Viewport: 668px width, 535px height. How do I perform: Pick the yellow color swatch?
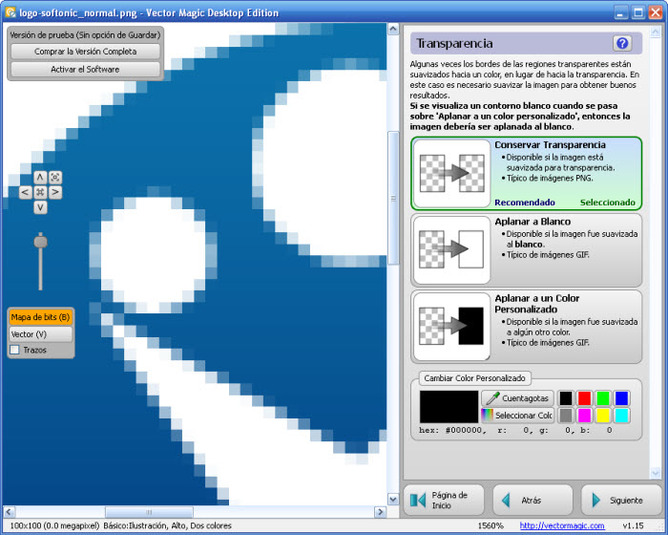(603, 415)
